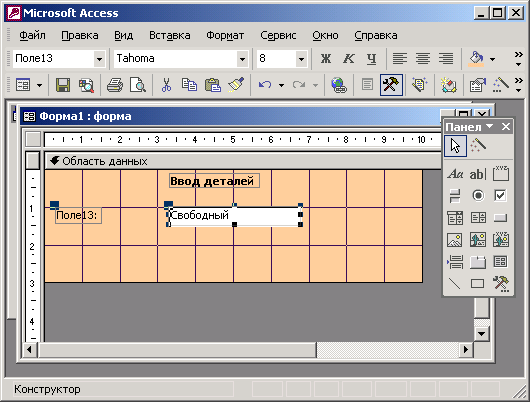Viewport: 530px width, 402px height.
Task: Undo the last action
Action: click(265, 85)
